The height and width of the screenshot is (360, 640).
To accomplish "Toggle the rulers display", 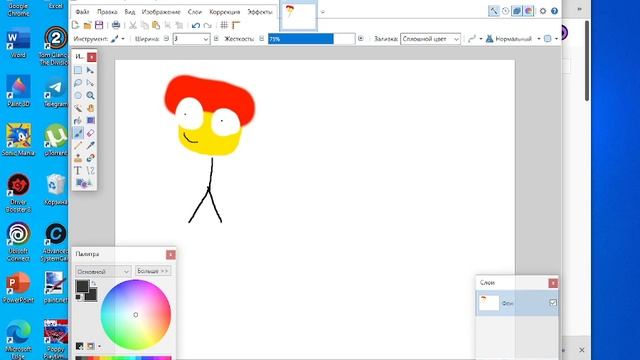I will point(236,25).
